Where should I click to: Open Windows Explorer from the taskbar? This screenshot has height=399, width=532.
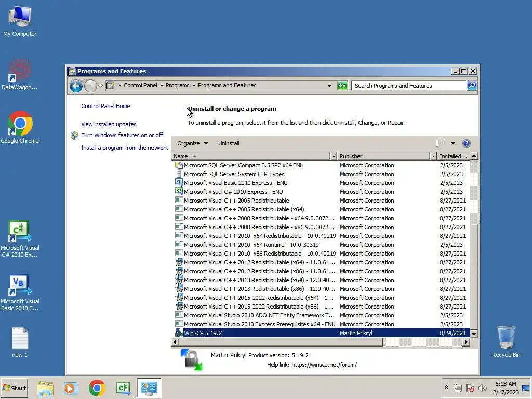click(x=45, y=388)
